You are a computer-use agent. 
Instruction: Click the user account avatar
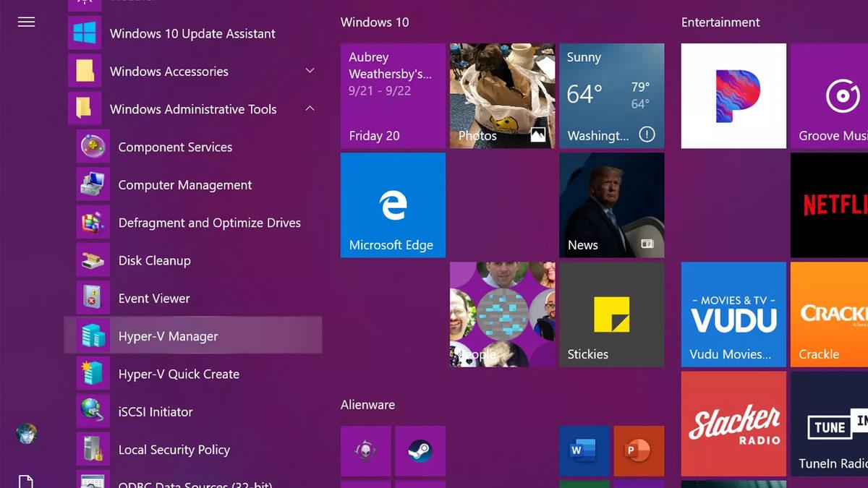[x=26, y=432]
